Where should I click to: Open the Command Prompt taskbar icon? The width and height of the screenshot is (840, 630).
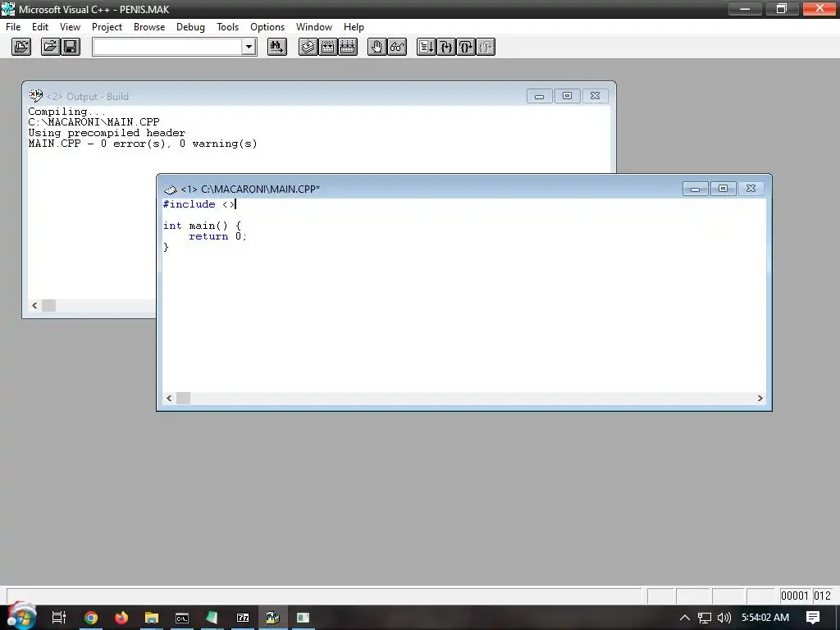click(182, 618)
